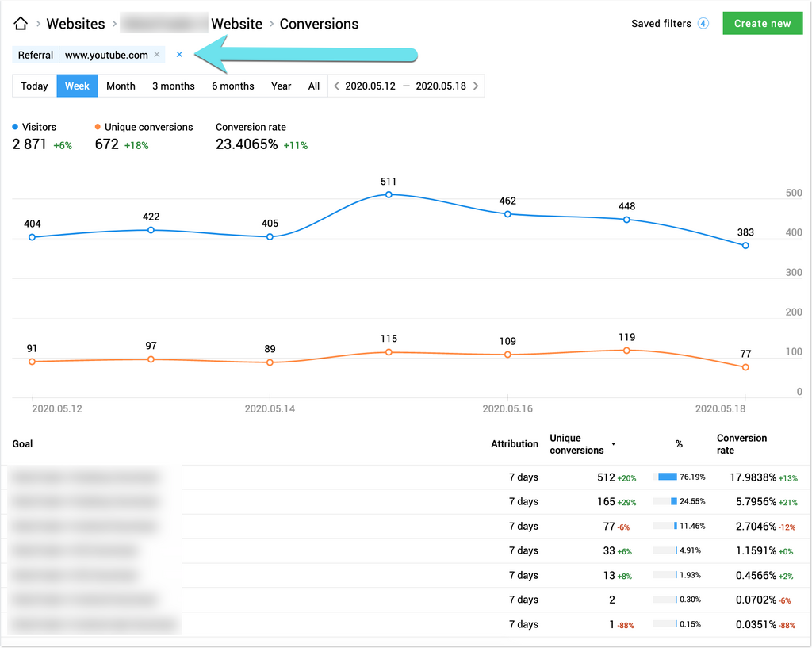
Task: Select the Month time range tab
Action: click(x=121, y=86)
